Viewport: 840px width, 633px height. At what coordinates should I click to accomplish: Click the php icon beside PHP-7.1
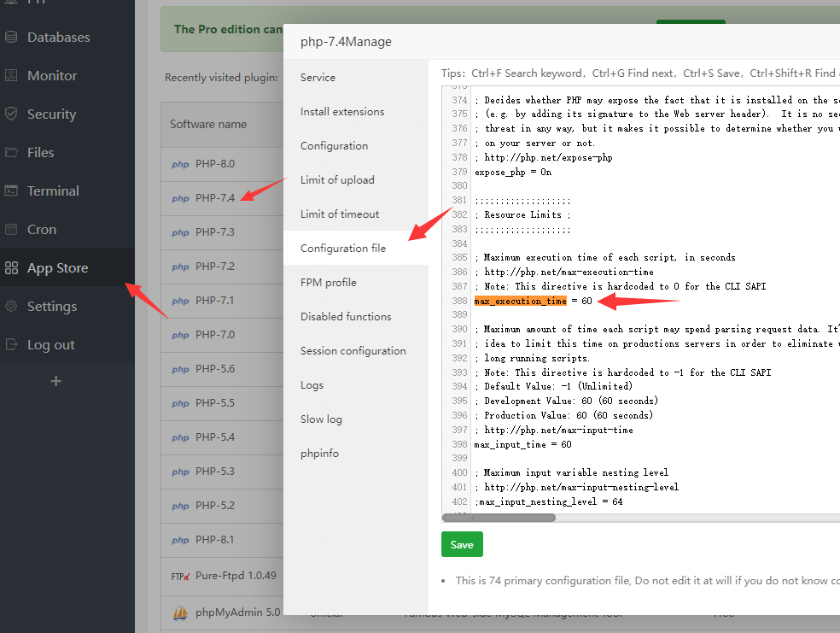pos(180,301)
